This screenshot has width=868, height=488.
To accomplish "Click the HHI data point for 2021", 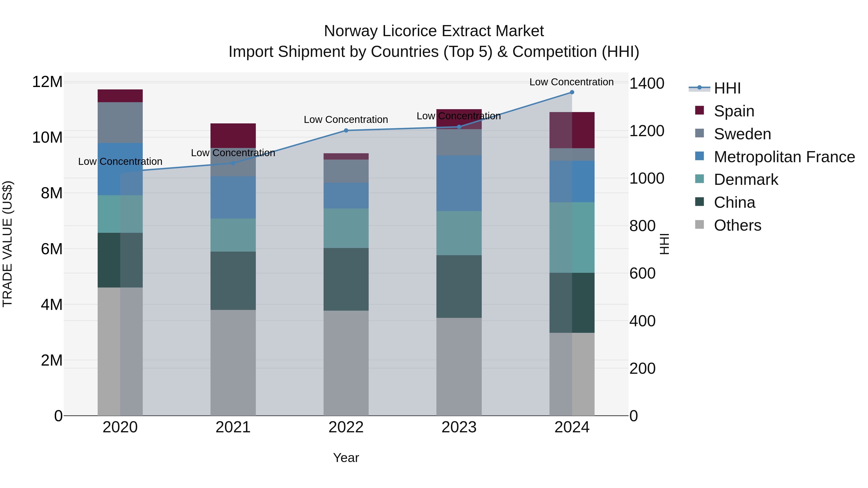I will click(233, 163).
